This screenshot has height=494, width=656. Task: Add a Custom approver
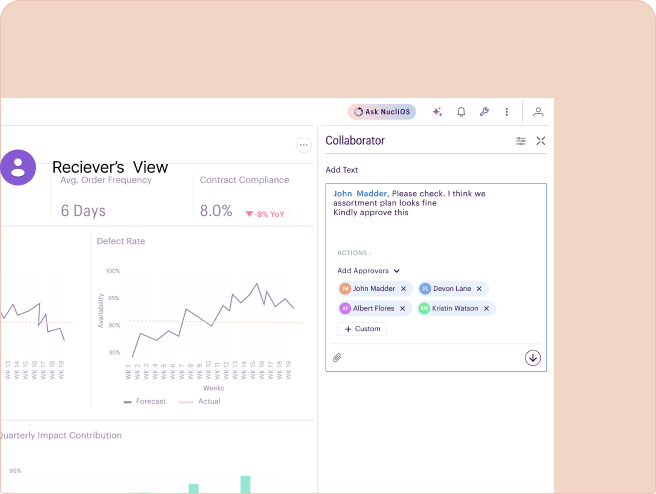pyautogui.click(x=362, y=329)
